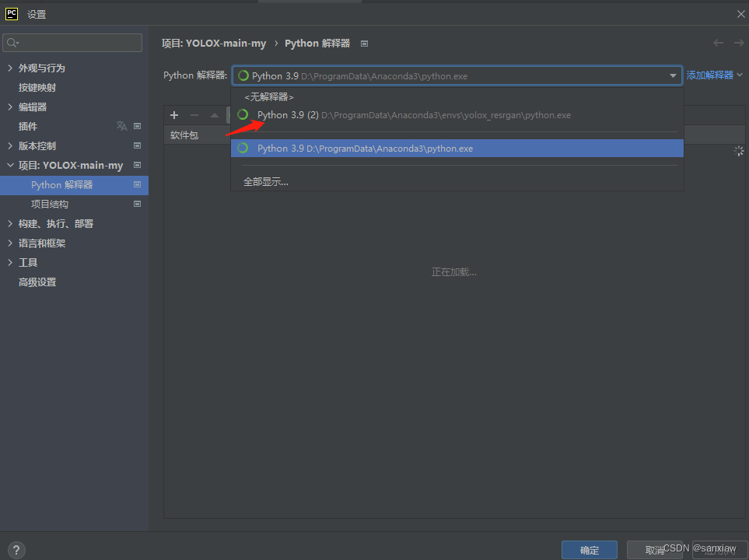Image resolution: width=749 pixels, height=560 pixels.
Task: Click the project-level icon beside 版本控制
Action: [137, 145]
